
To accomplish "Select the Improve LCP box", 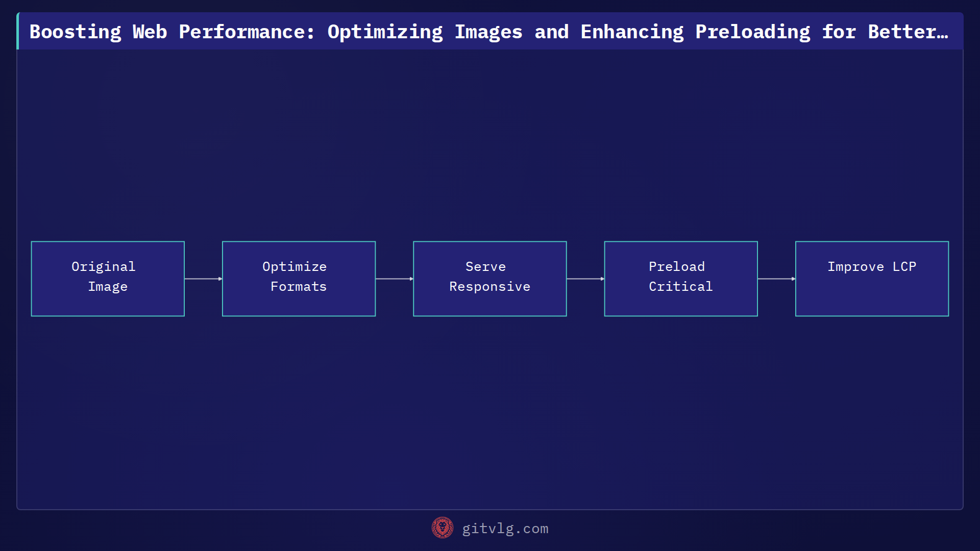I will (872, 279).
